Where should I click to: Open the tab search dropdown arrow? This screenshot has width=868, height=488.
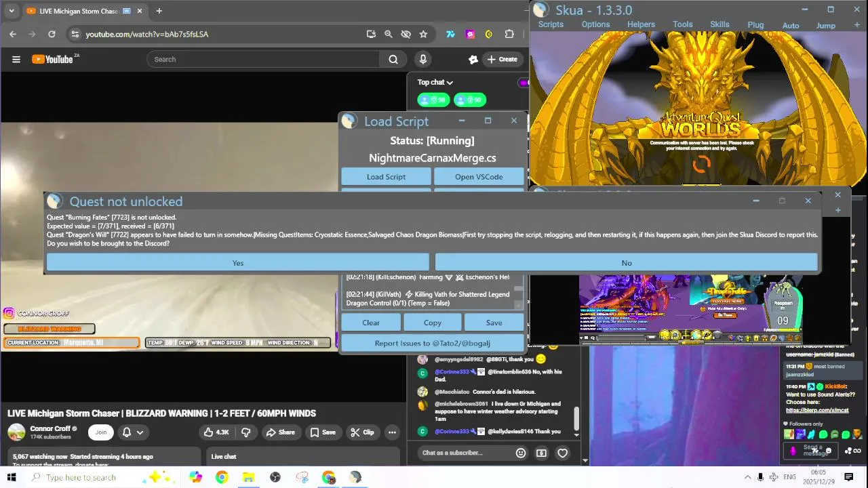(x=11, y=11)
